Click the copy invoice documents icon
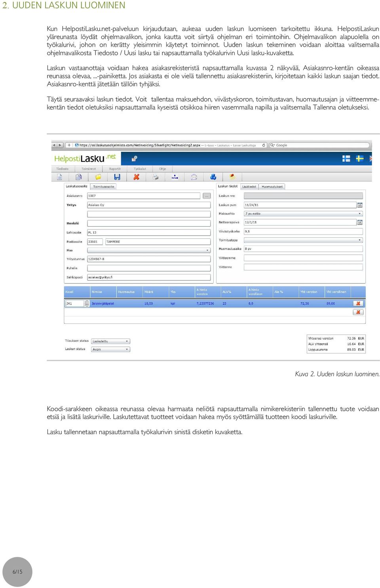 point(79,177)
